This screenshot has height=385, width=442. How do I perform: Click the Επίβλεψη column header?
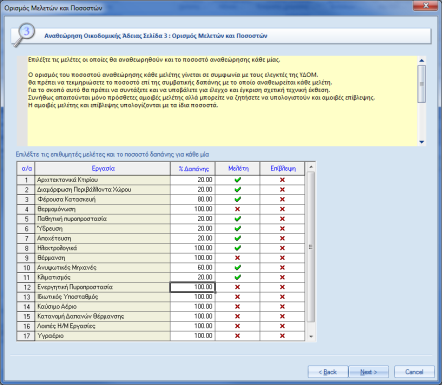click(x=282, y=169)
